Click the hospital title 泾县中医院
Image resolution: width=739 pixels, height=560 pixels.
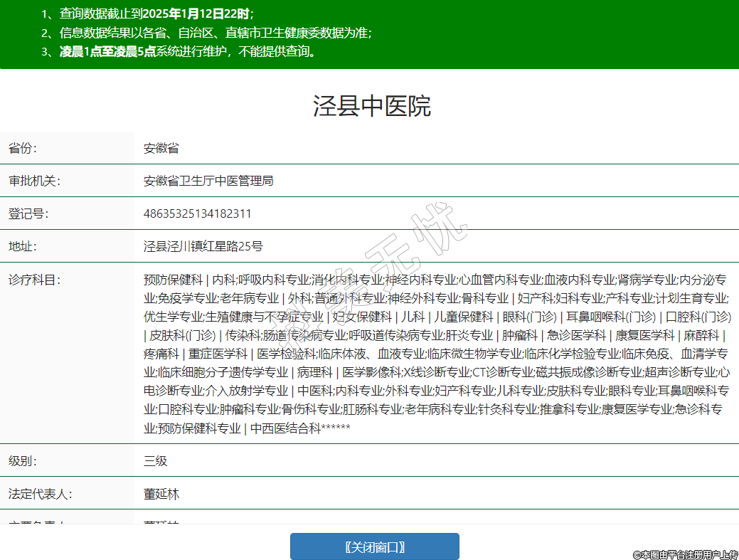pos(371,106)
